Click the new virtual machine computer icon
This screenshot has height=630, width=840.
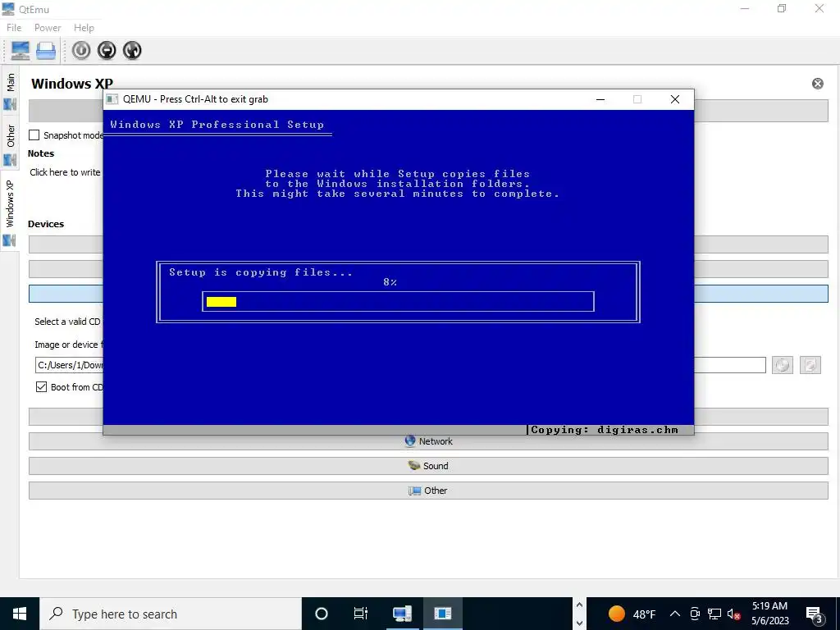pyautogui.click(x=21, y=50)
